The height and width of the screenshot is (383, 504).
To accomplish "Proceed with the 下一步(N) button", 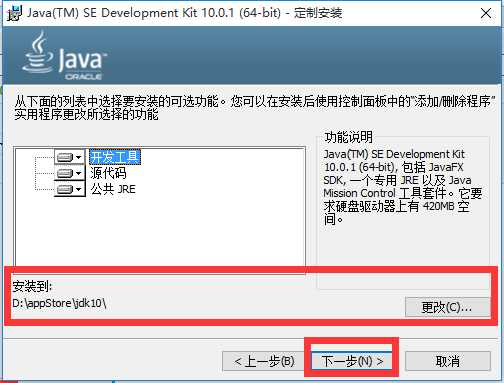I will point(352,361).
